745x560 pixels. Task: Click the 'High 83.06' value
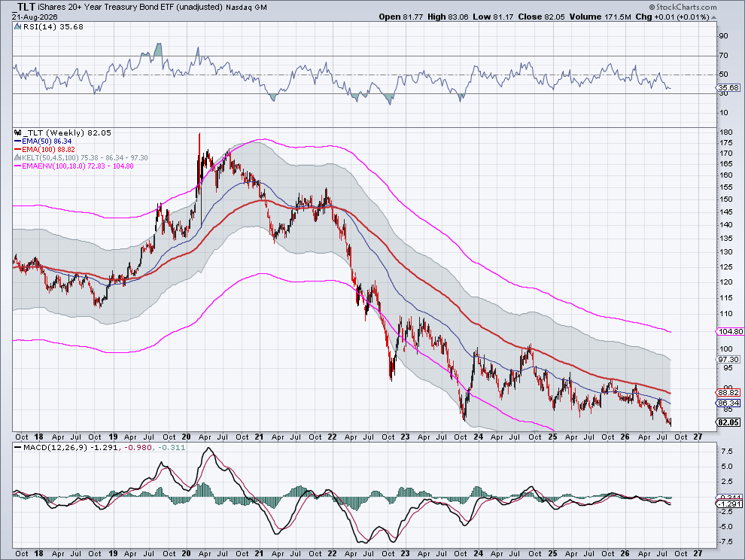point(448,17)
